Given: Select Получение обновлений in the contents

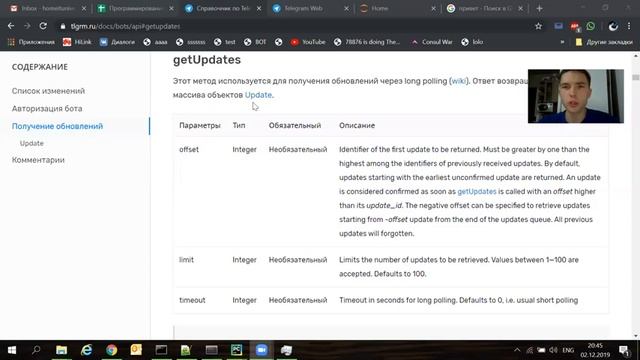Looking at the screenshot, I should point(57,126).
